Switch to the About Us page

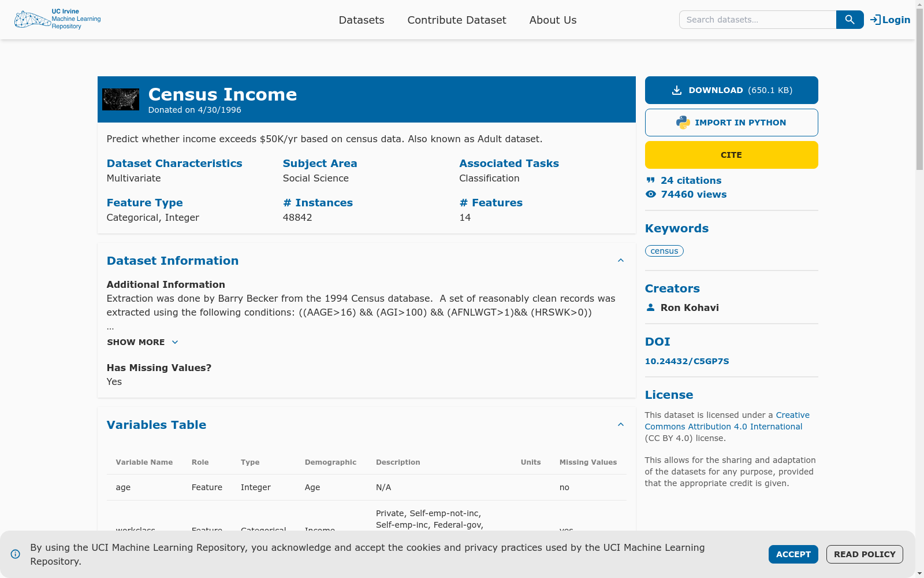coord(552,20)
